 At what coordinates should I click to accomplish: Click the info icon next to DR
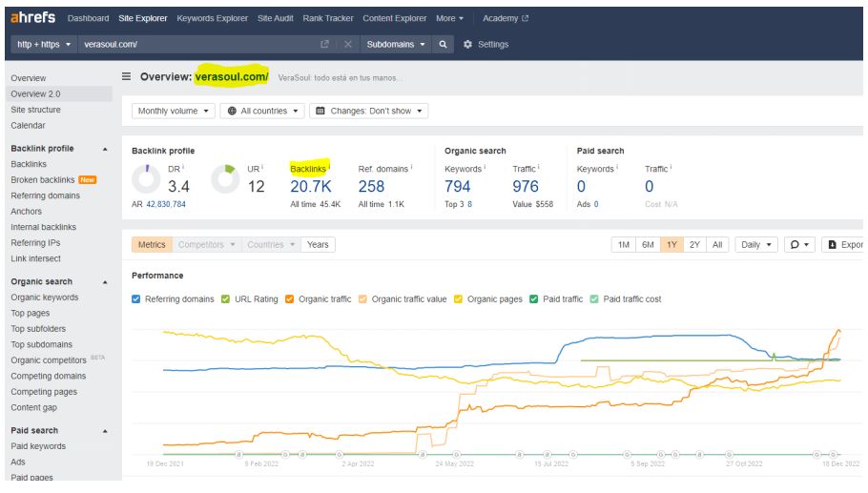coord(183,167)
